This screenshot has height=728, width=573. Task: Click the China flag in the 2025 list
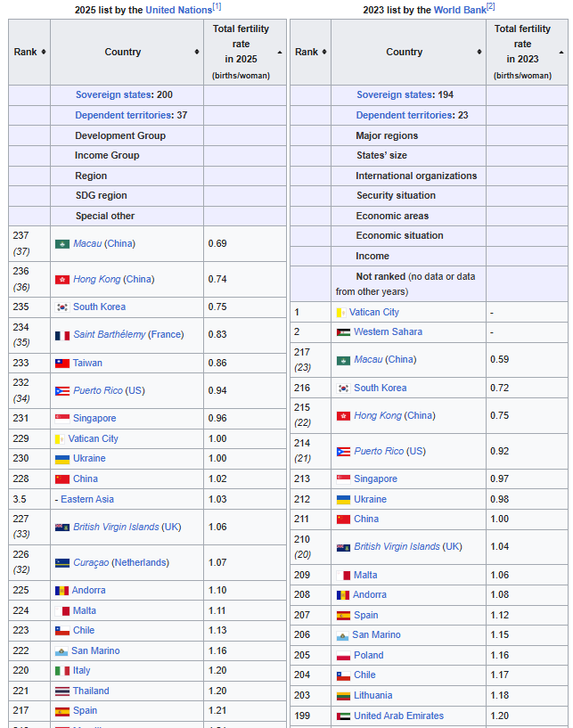(x=62, y=479)
